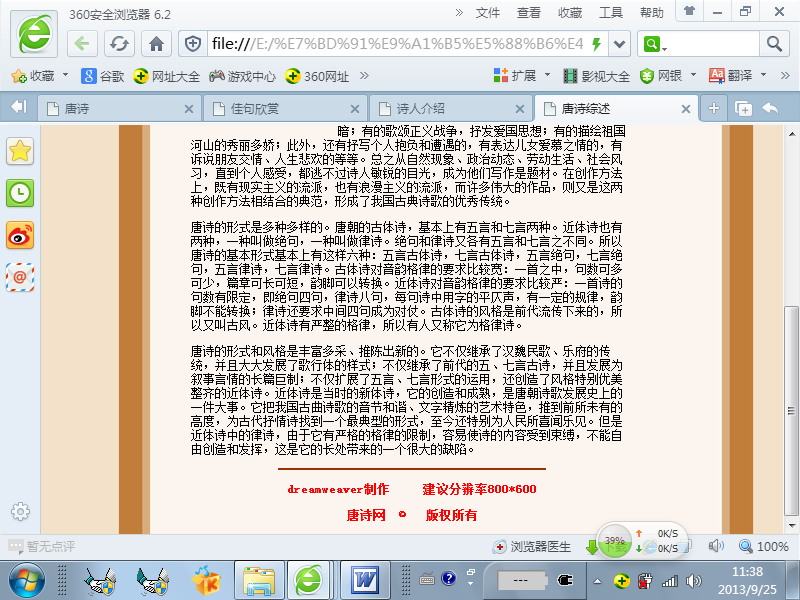Expand the address bar history dropdown

pos(620,43)
